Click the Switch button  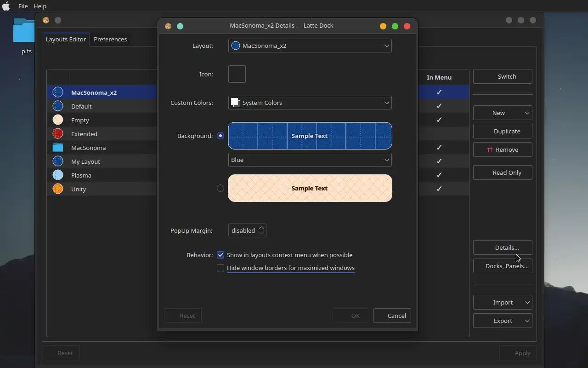503,76
